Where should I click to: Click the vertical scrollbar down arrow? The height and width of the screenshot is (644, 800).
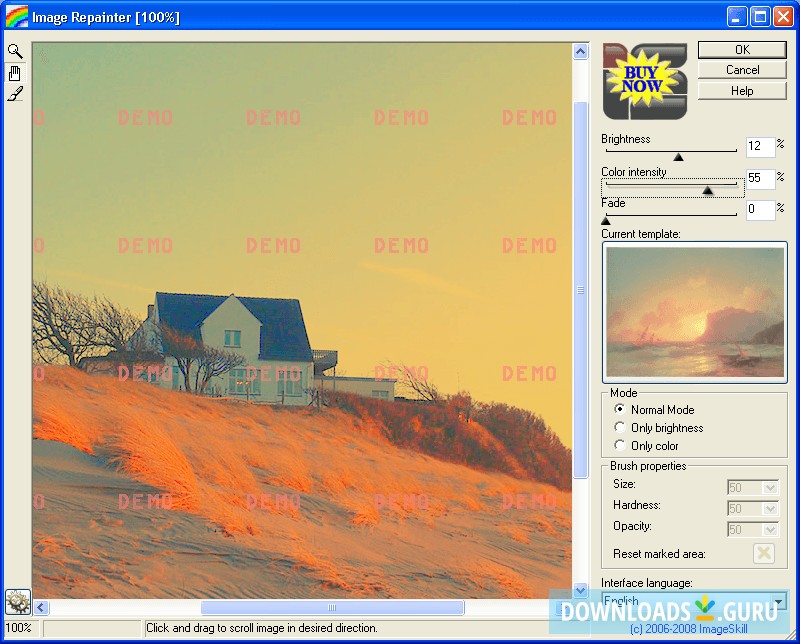(580, 590)
